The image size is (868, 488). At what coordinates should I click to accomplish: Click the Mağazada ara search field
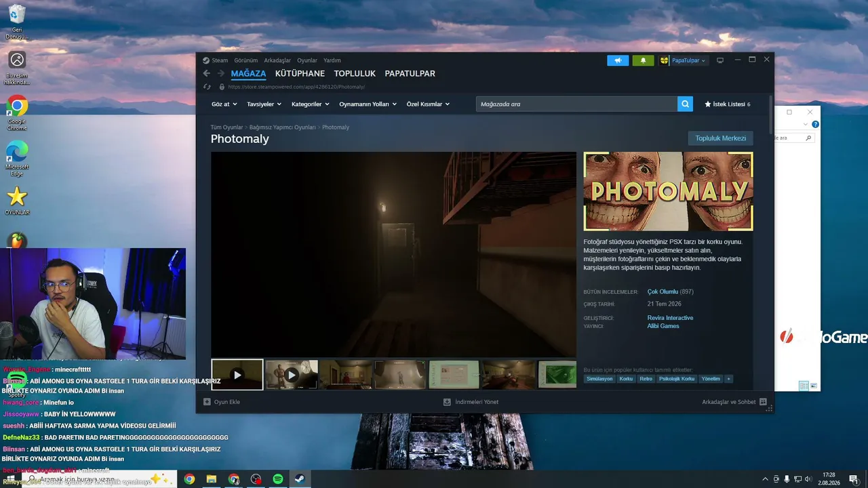[576, 104]
